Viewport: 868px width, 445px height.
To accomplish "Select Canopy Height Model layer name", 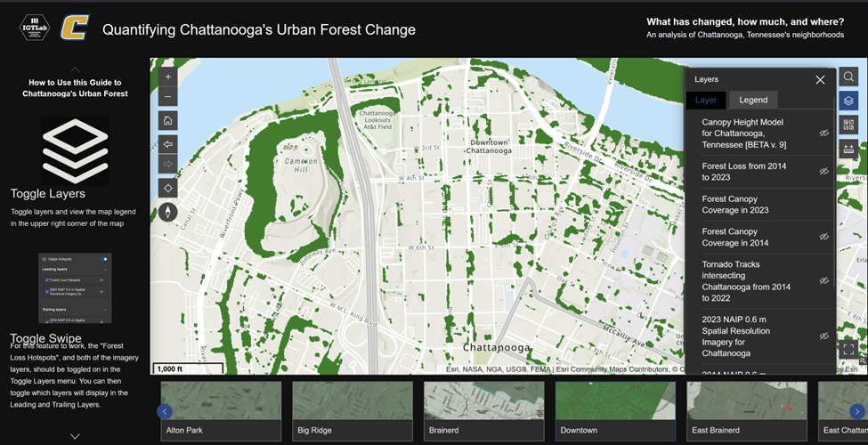I will [x=744, y=133].
